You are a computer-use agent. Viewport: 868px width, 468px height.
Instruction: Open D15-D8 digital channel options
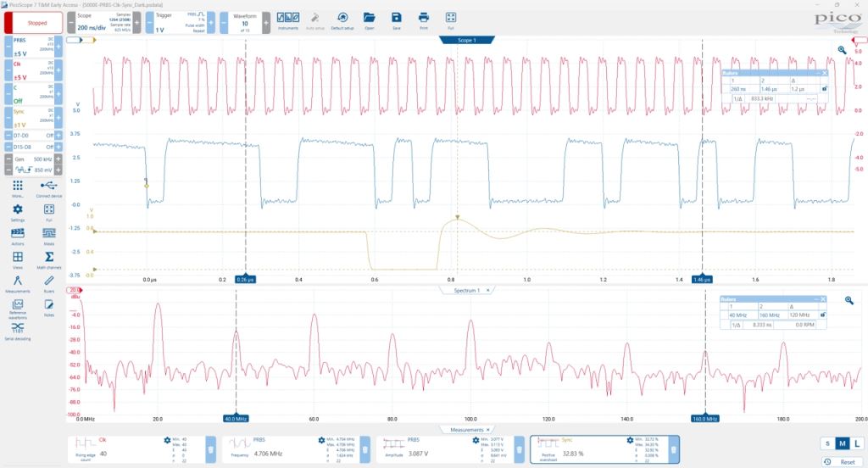[x=33, y=148]
